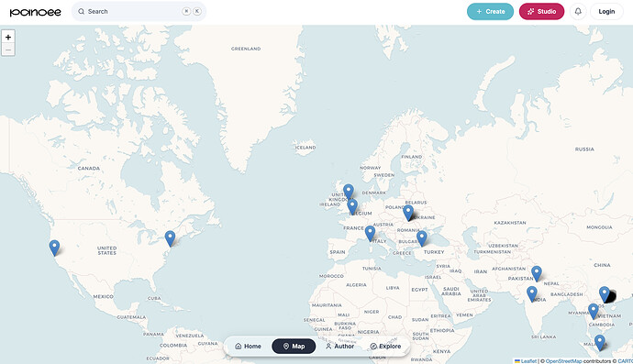Viewport: 633px width, 364px height.
Task: Click the northern United Kingdom map pin
Action: (x=349, y=192)
